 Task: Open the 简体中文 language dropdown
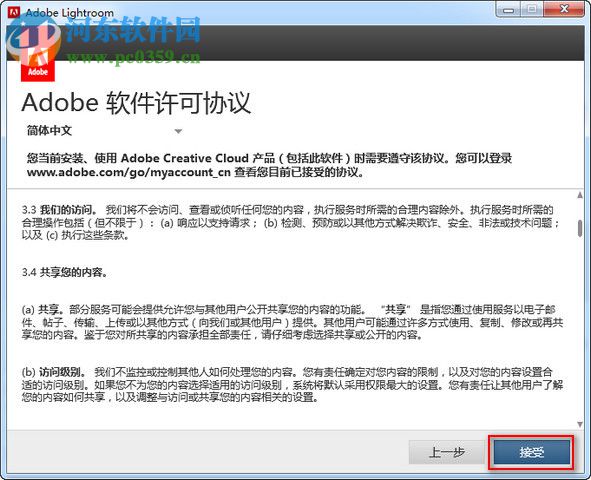click(104, 131)
